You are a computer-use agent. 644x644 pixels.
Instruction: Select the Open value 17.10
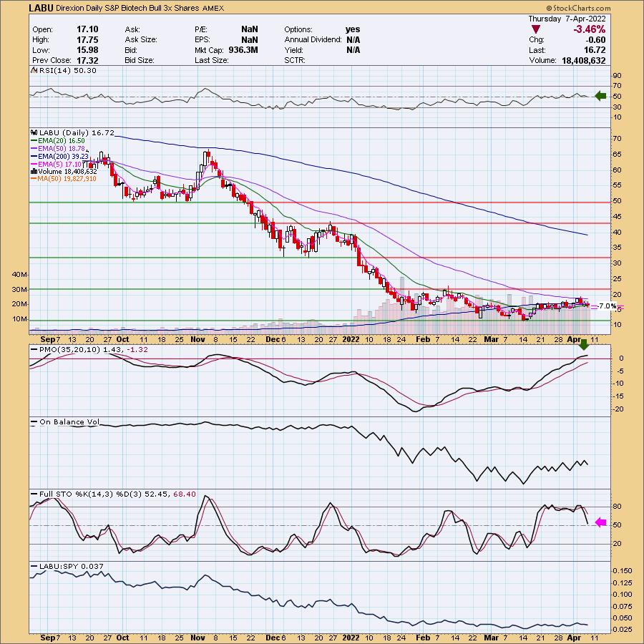click(x=87, y=29)
